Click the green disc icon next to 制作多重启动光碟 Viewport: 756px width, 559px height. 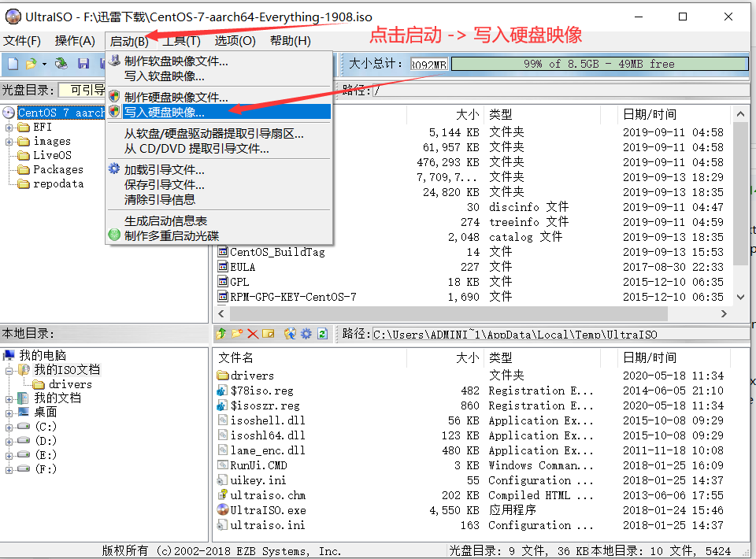pos(114,235)
